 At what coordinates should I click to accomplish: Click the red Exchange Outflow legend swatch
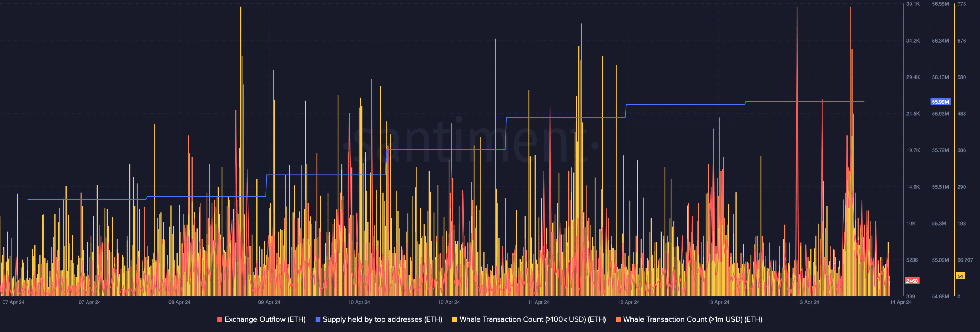coord(220,319)
